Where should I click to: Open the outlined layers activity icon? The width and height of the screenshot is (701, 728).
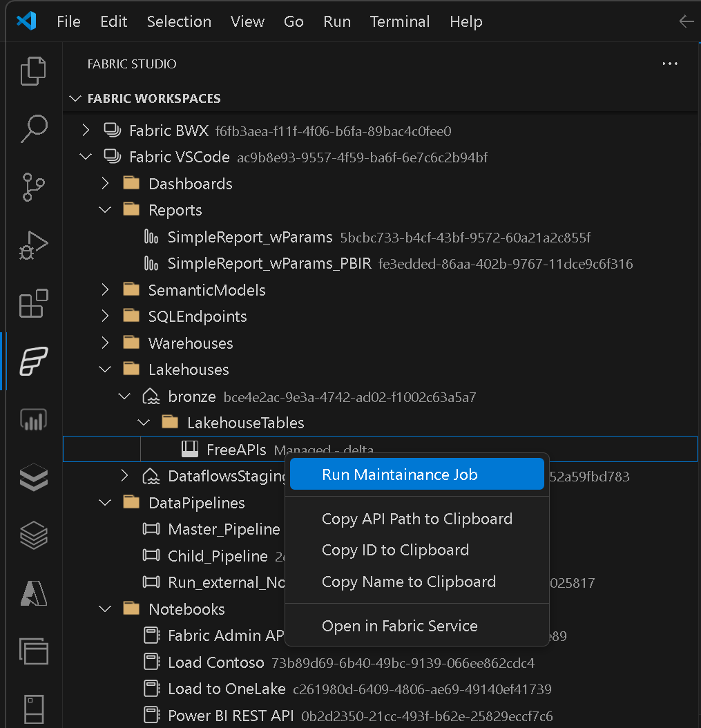(x=33, y=535)
